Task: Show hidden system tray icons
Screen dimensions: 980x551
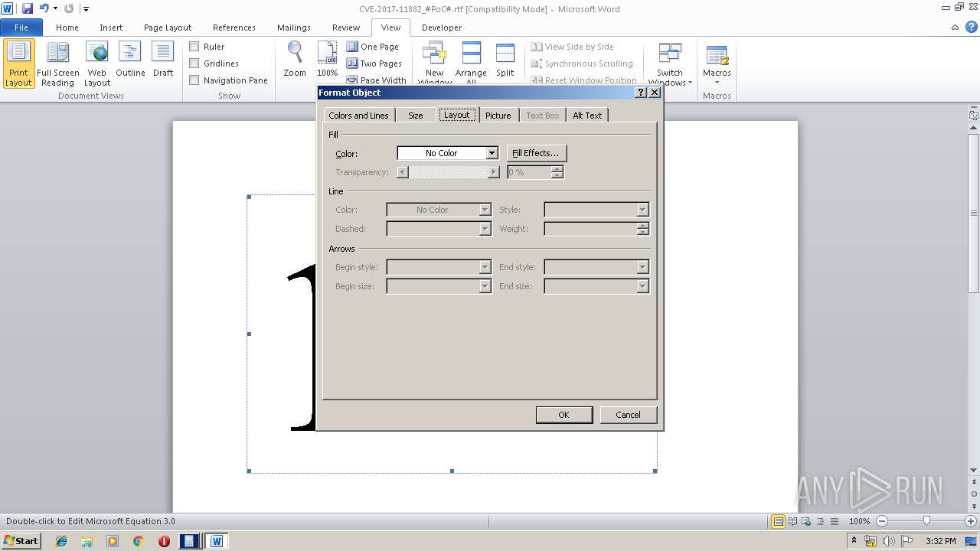Action: pos(854,540)
